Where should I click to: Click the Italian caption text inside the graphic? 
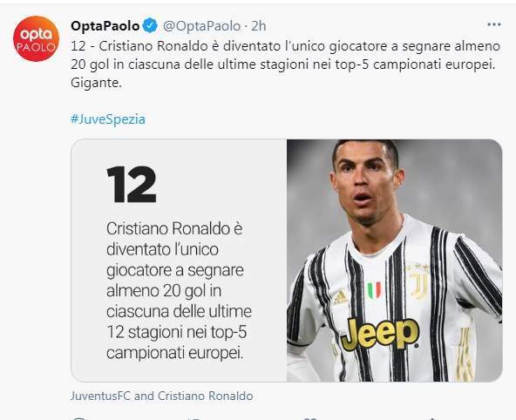click(179, 291)
